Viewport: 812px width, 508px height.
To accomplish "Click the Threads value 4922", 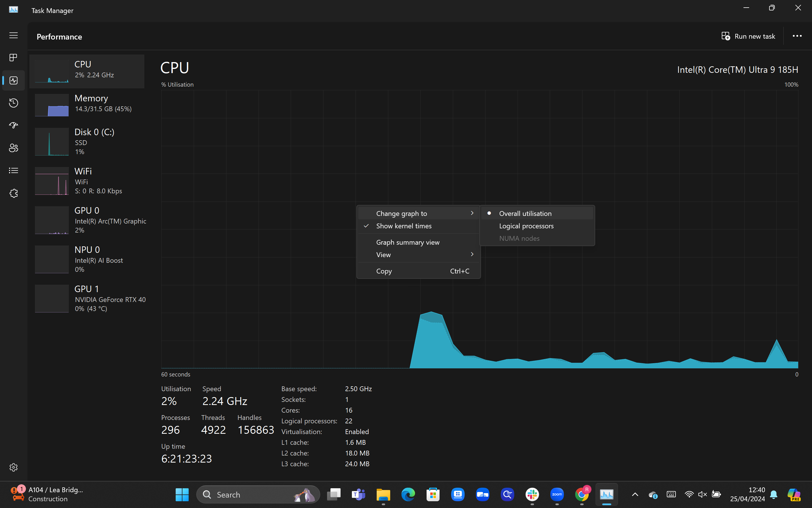I will [213, 430].
